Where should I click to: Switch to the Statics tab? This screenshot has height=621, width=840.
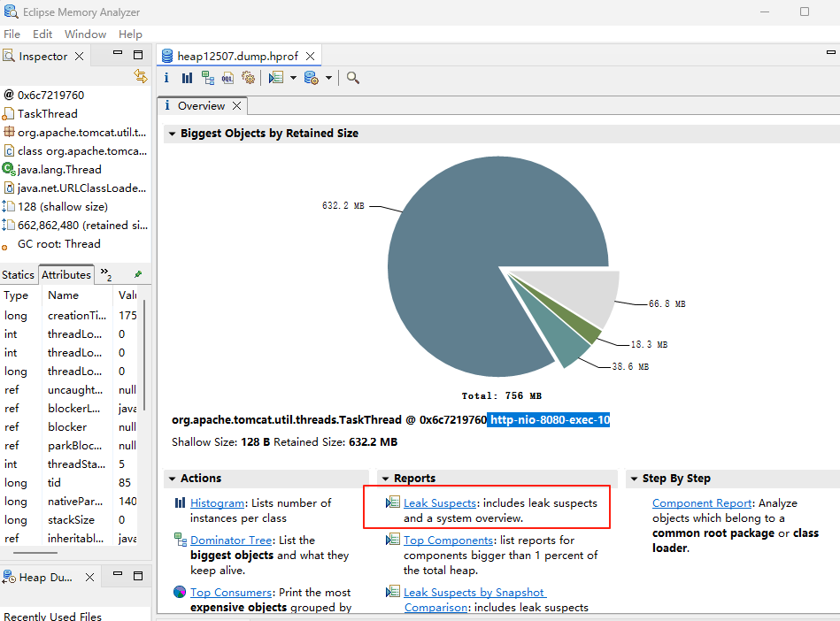[x=18, y=274]
